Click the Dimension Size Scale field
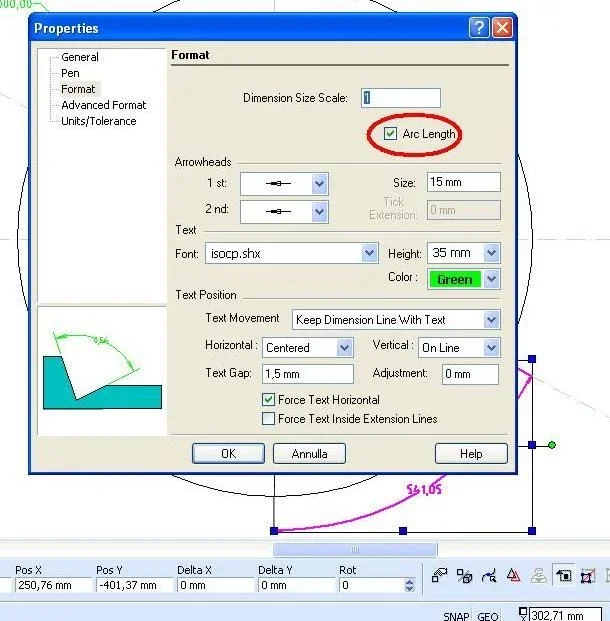Viewport: 610px width, 621px height. point(400,98)
